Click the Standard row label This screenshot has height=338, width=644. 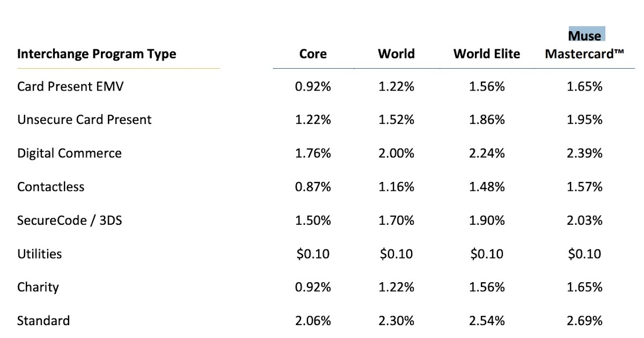43,321
